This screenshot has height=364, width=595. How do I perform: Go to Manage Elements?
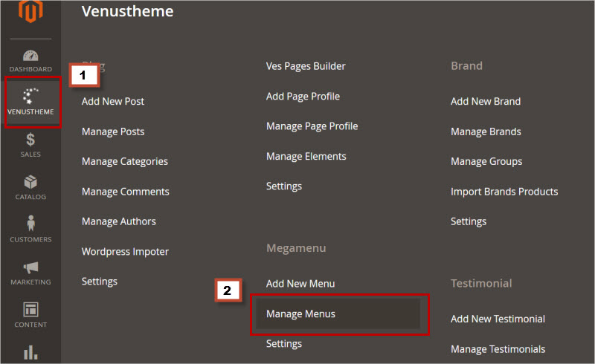306,156
